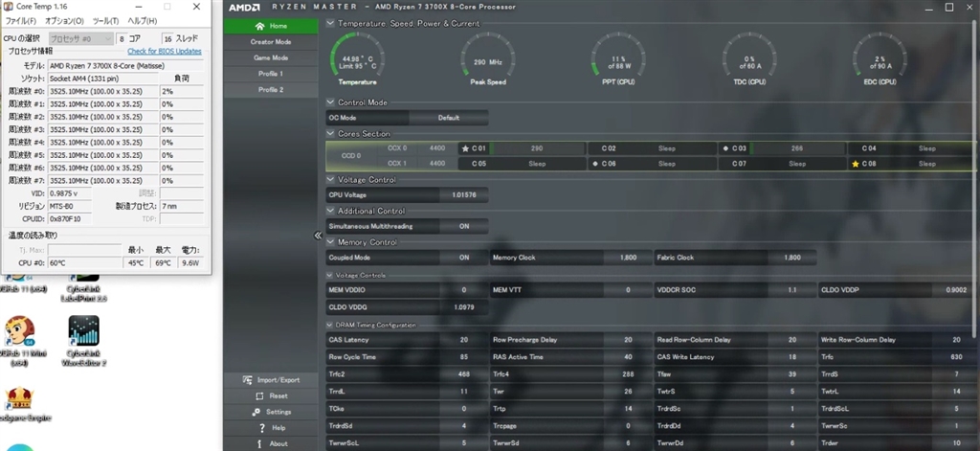Toggle Coupled Mode ON value
Viewport: 980px width, 451px height.
click(464, 258)
